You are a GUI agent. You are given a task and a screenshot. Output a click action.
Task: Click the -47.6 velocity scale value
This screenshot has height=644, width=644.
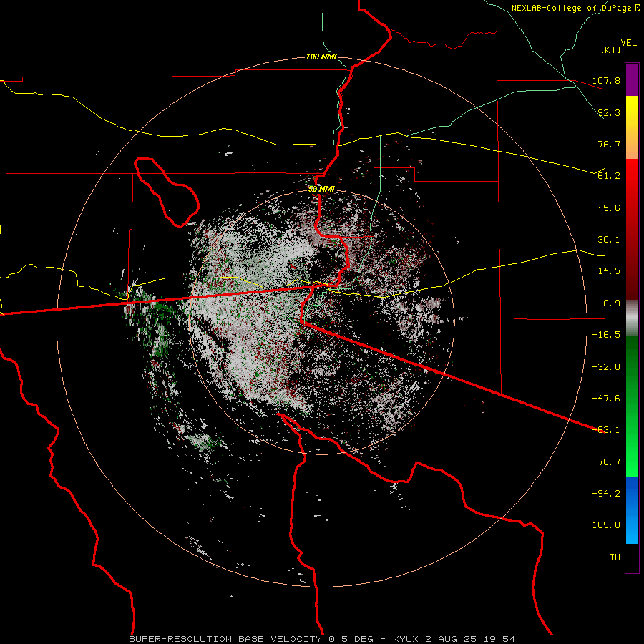coord(606,398)
